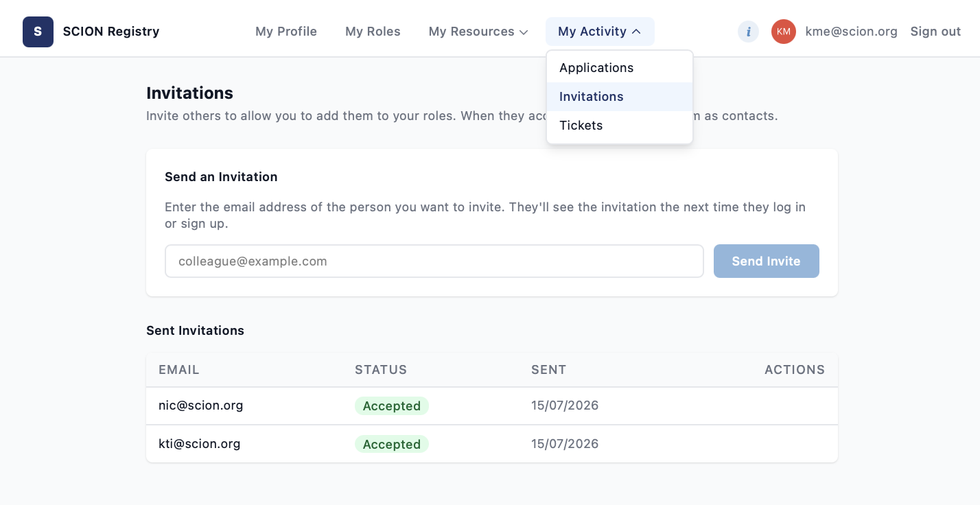The height and width of the screenshot is (505, 980).
Task: Click Accepted badge for kti@scion.org
Action: pos(392,445)
